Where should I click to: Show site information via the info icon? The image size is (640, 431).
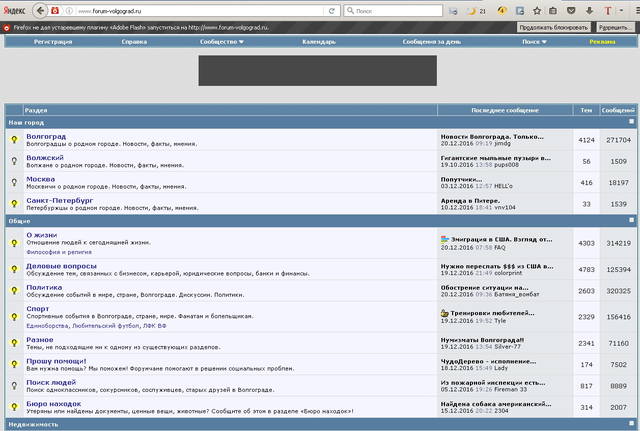pos(69,11)
